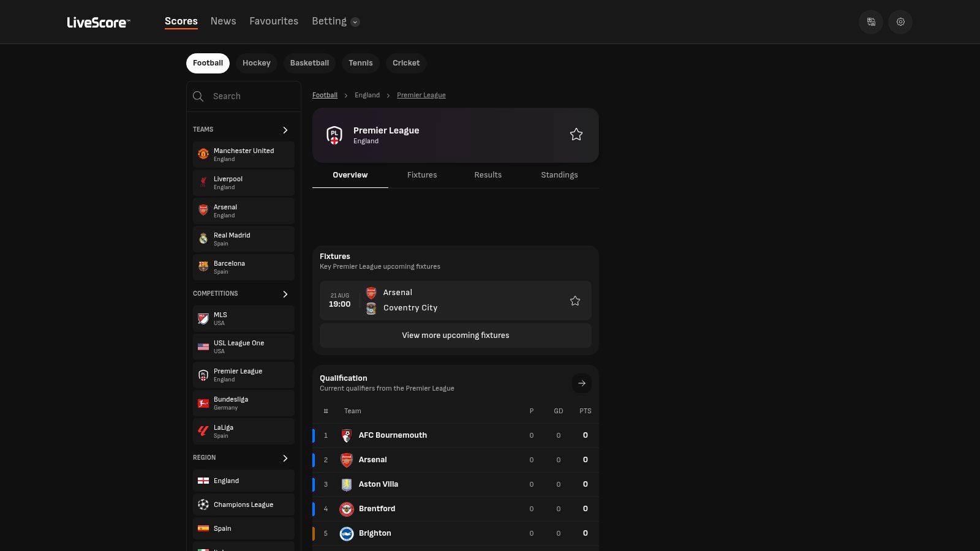The height and width of the screenshot is (551, 980).
Task: Open the News menu
Action: coord(223,21)
